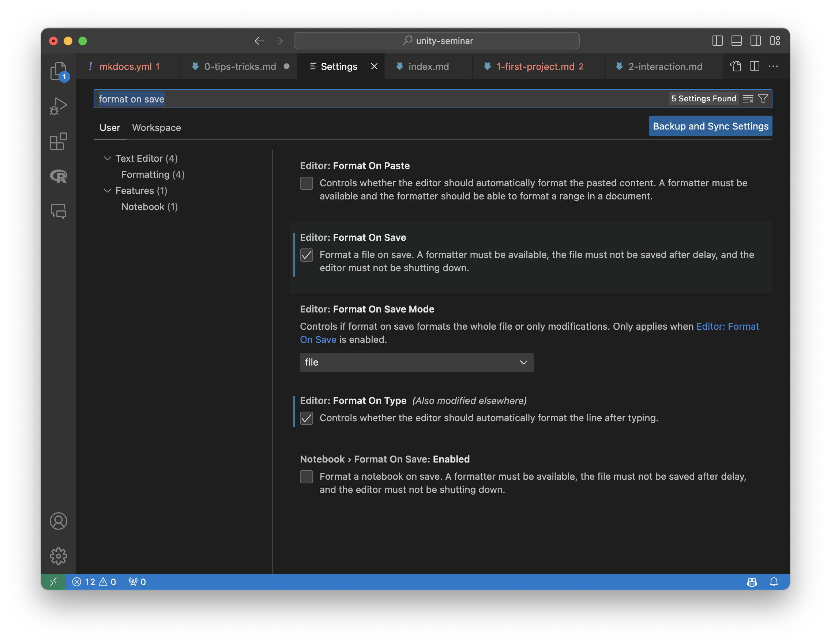The width and height of the screenshot is (831, 644).
Task: Click the Format On Save Mode setting title
Action: [x=367, y=309]
